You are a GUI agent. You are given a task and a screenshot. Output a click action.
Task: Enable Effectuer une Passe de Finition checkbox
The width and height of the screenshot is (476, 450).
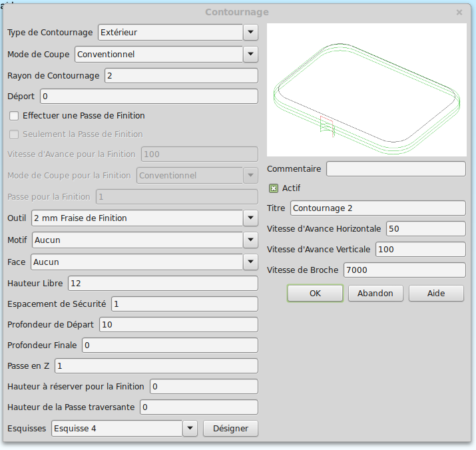click(x=14, y=116)
